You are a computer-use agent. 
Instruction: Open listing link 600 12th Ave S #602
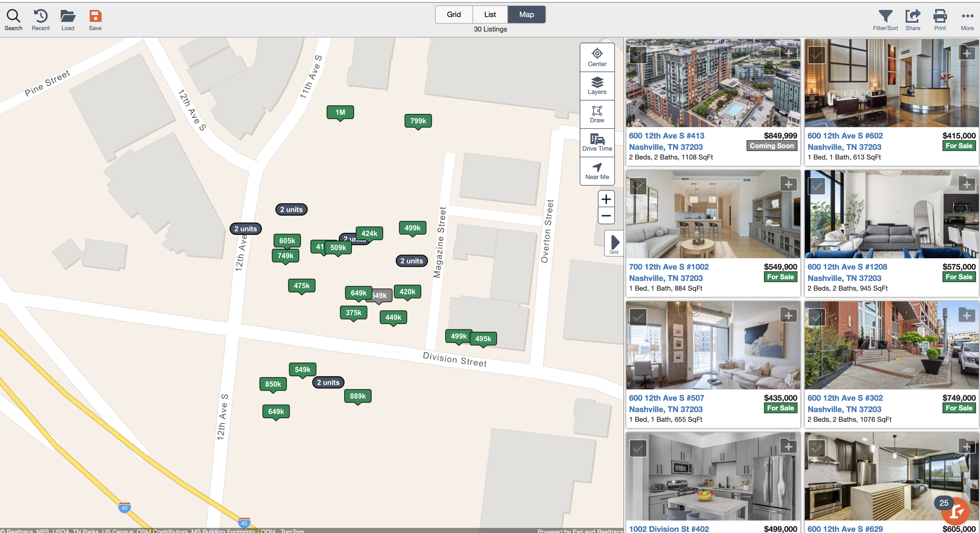coord(845,141)
